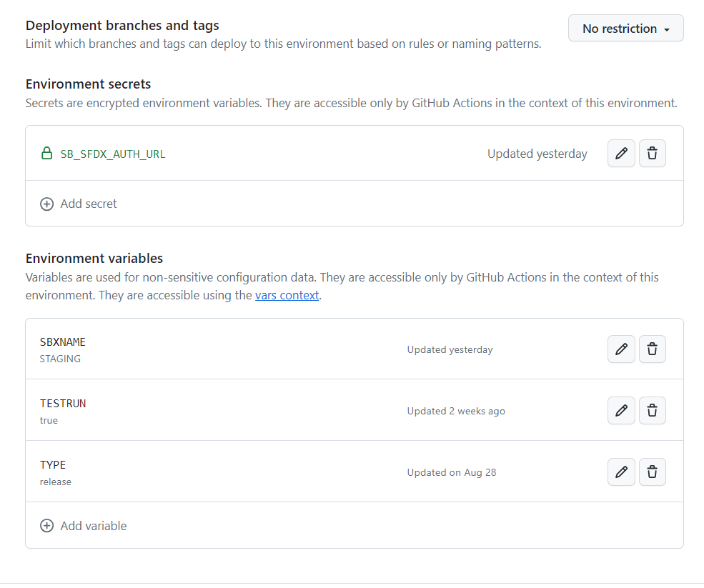
Task: Click pencil icon for SBXNAME variable
Action: [621, 349]
